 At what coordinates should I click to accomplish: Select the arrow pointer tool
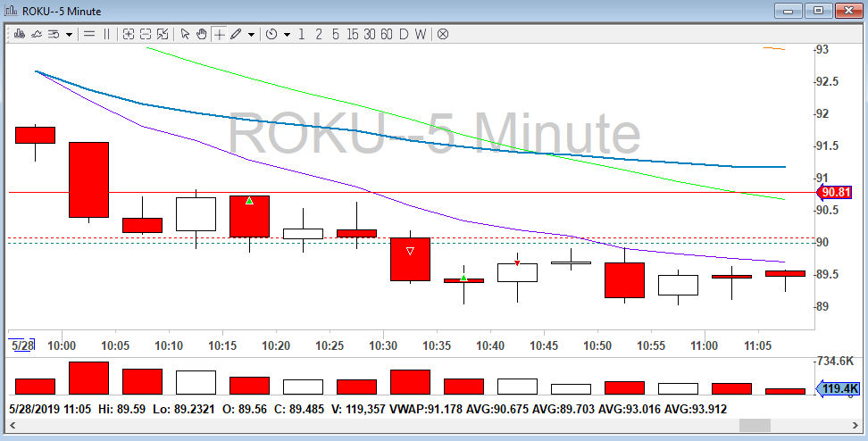(x=185, y=34)
